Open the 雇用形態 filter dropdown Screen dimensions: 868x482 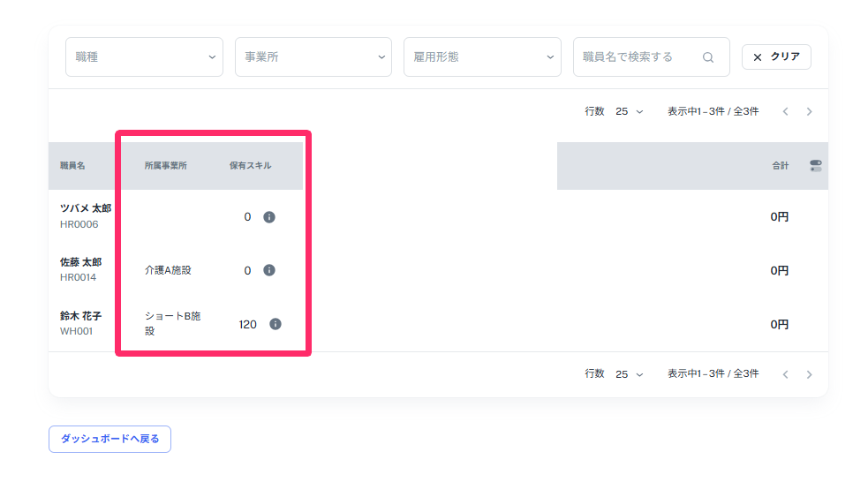482,57
